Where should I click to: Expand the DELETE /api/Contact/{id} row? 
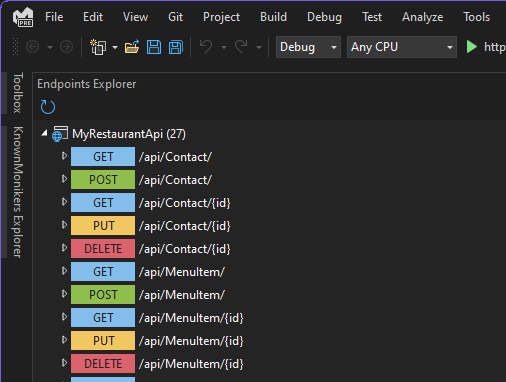pyautogui.click(x=64, y=248)
